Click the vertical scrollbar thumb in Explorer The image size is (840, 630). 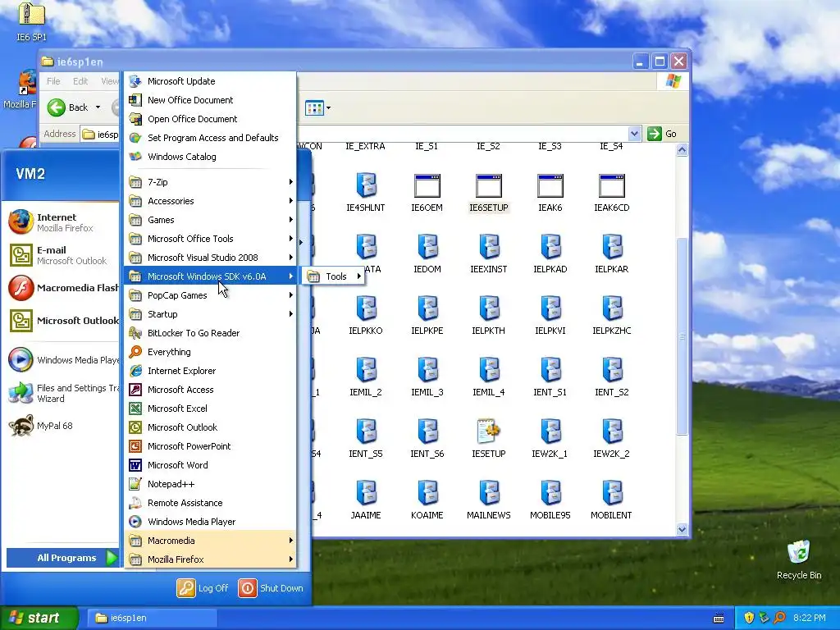682,336
